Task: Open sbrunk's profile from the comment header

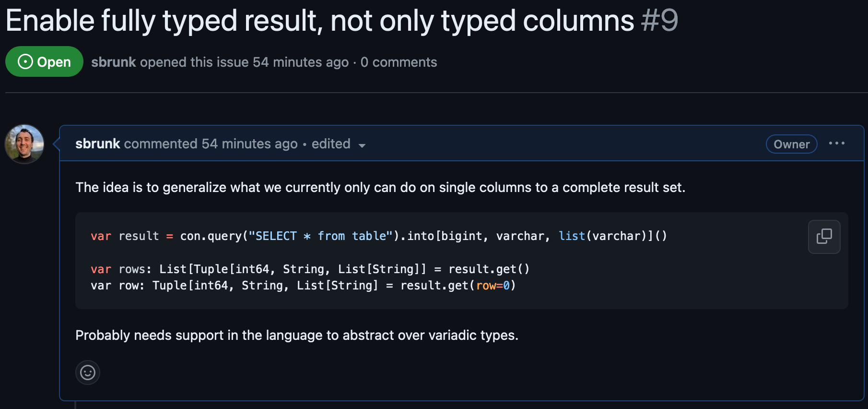Action: (98, 144)
